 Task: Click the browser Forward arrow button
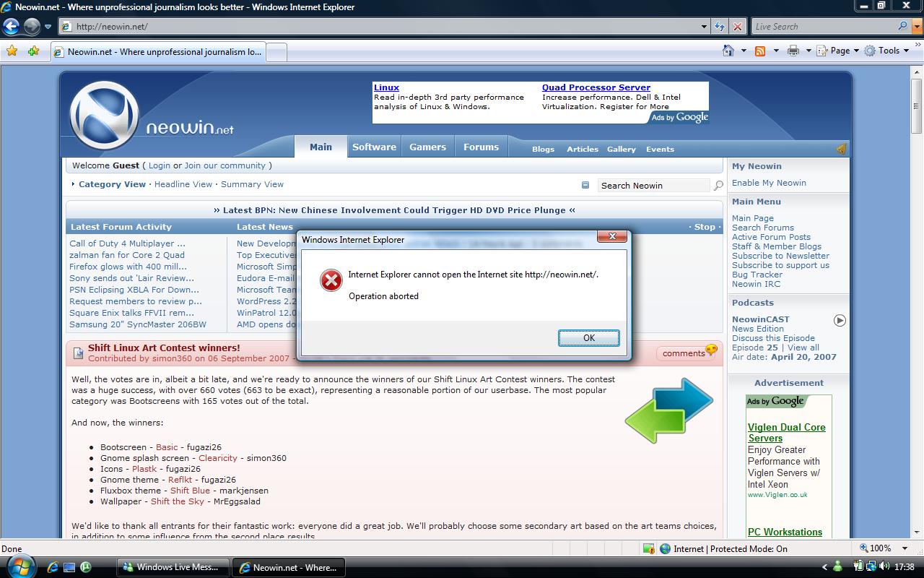tap(32, 27)
